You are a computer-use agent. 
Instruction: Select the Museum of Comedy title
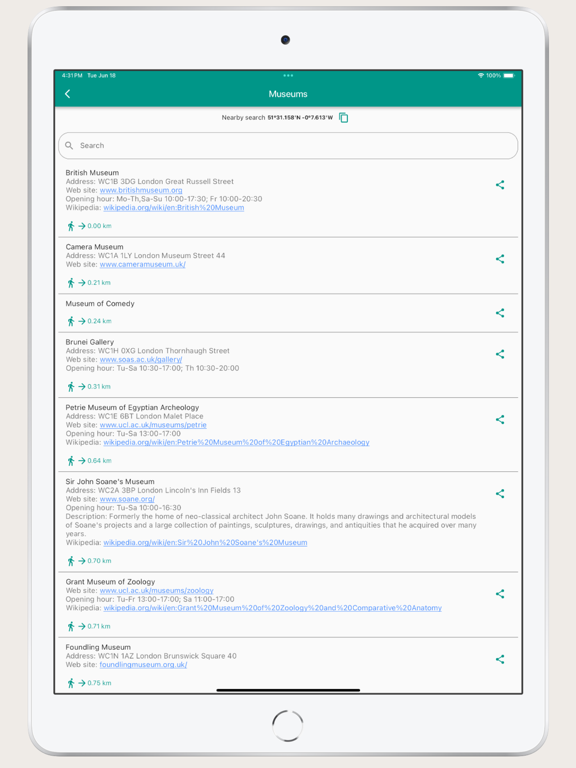pyautogui.click(x=100, y=304)
